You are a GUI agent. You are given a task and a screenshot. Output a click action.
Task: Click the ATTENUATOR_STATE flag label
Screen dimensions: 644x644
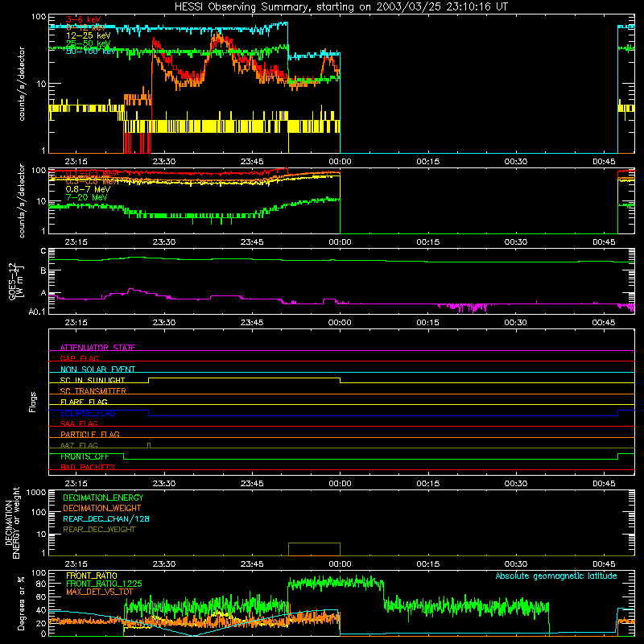(x=97, y=348)
